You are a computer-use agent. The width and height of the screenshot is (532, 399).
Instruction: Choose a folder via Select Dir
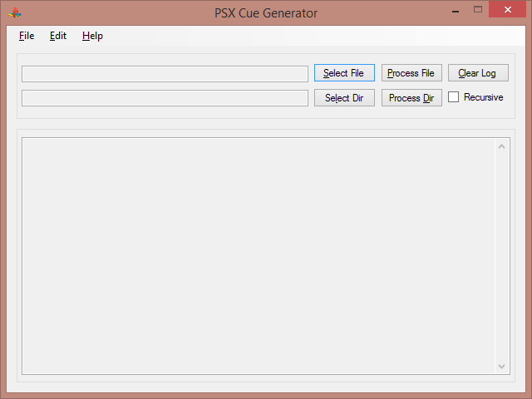pos(344,98)
